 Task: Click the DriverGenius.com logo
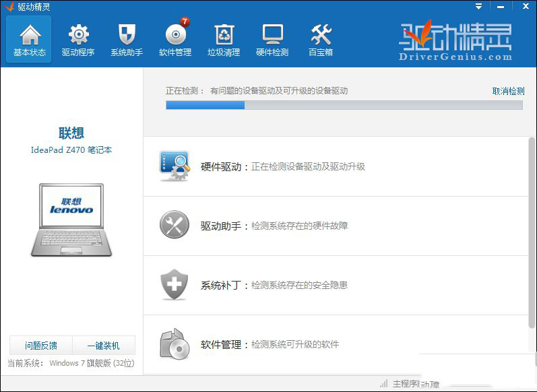coord(456,40)
